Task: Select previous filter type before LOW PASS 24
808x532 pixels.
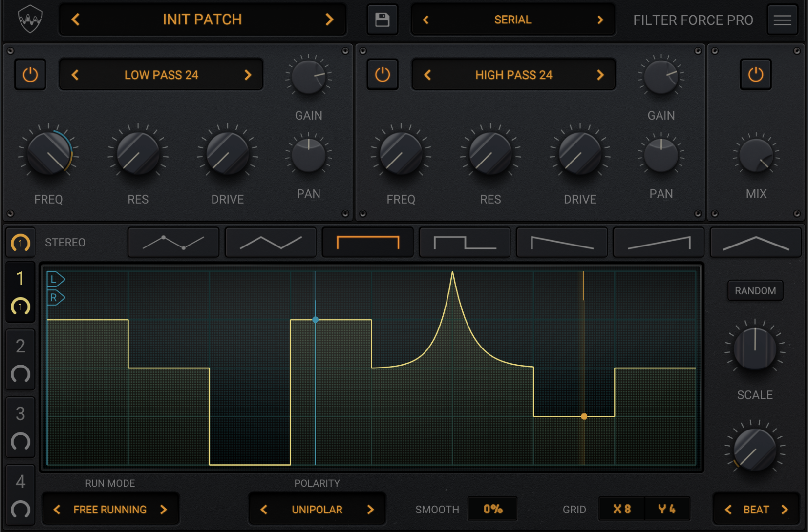Action: [75, 75]
